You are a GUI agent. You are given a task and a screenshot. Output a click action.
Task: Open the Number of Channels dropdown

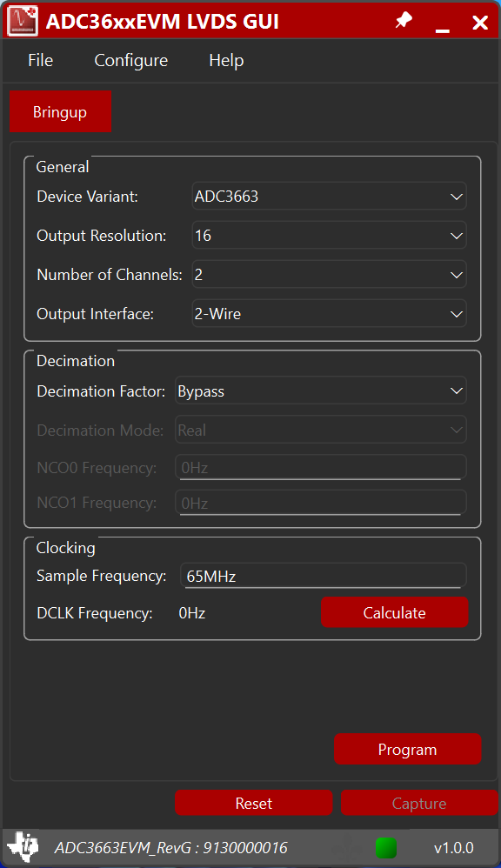pos(329,274)
